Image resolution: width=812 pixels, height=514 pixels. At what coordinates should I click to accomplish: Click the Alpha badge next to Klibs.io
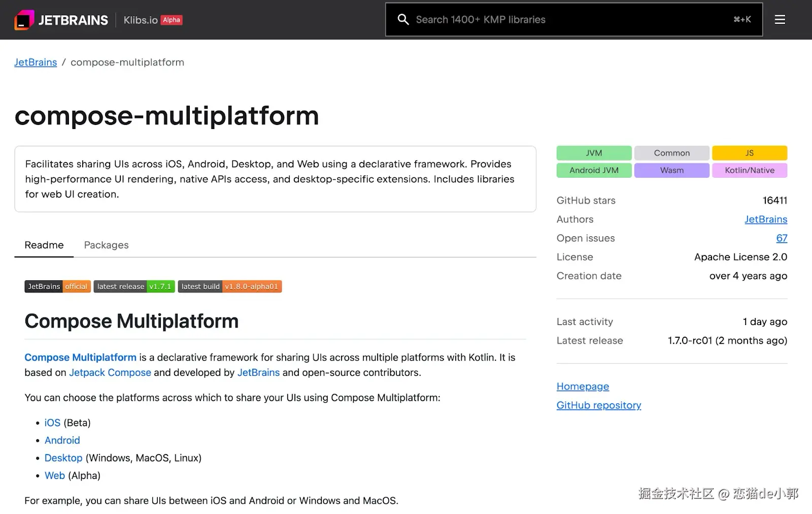(x=172, y=20)
